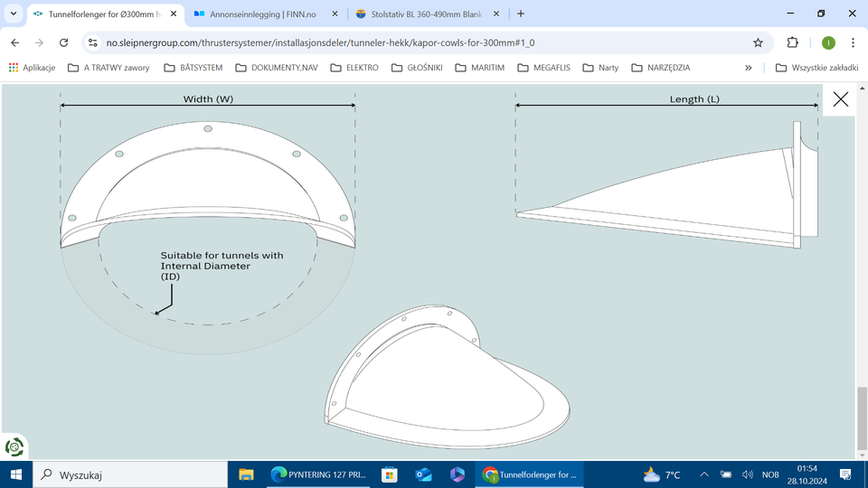Open the ELEKTRO bookmark folder
Screen dimensions: 868x488
(354, 68)
